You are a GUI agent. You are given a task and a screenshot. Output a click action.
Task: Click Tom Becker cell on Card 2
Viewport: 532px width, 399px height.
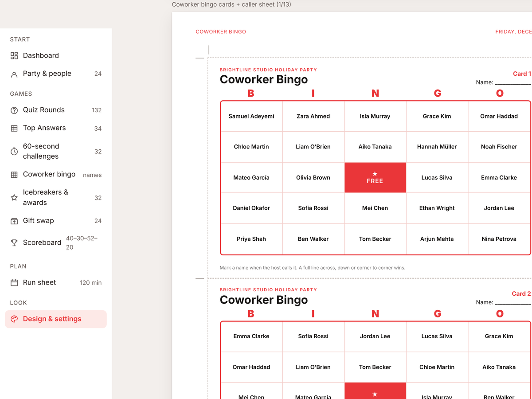pyautogui.click(x=375, y=367)
